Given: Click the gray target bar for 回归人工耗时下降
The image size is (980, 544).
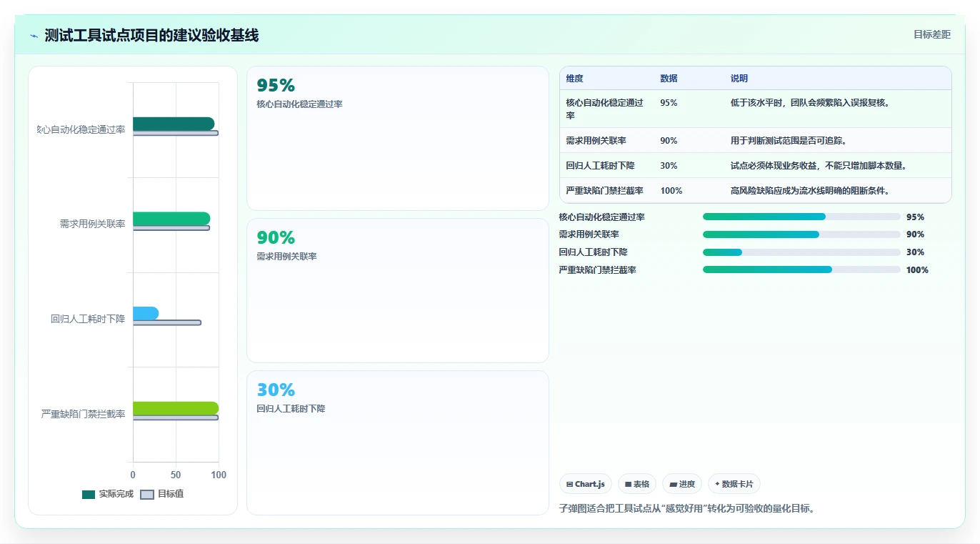Looking at the screenshot, I should pos(167,322).
